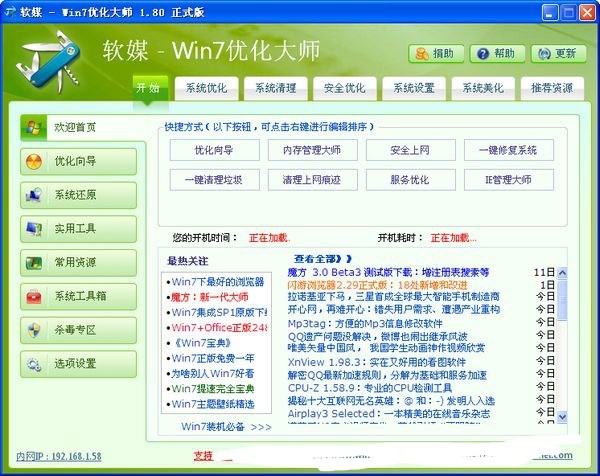Open the 为啥别人Win7好看 link
Image resolution: width=600 pixels, height=476 pixels.
pos(212,374)
